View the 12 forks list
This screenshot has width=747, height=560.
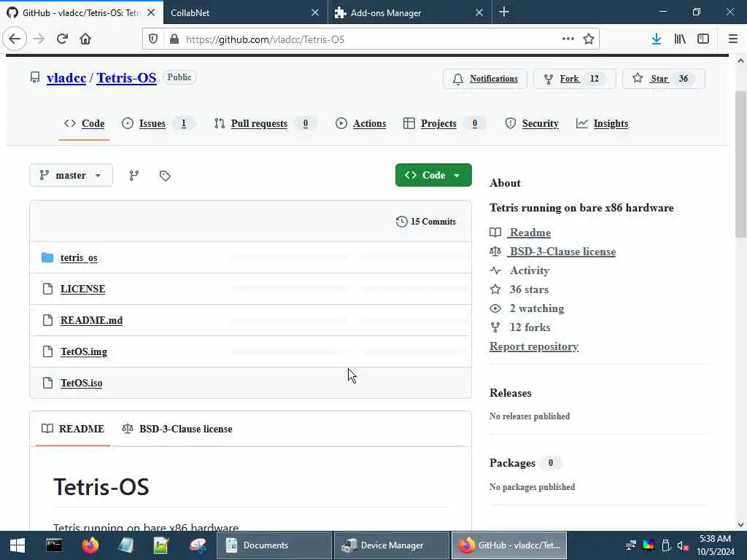tap(530, 327)
